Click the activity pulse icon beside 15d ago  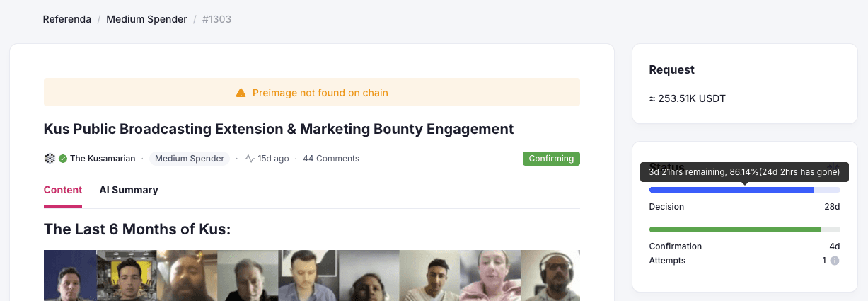pyautogui.click(x=250, y=159)
